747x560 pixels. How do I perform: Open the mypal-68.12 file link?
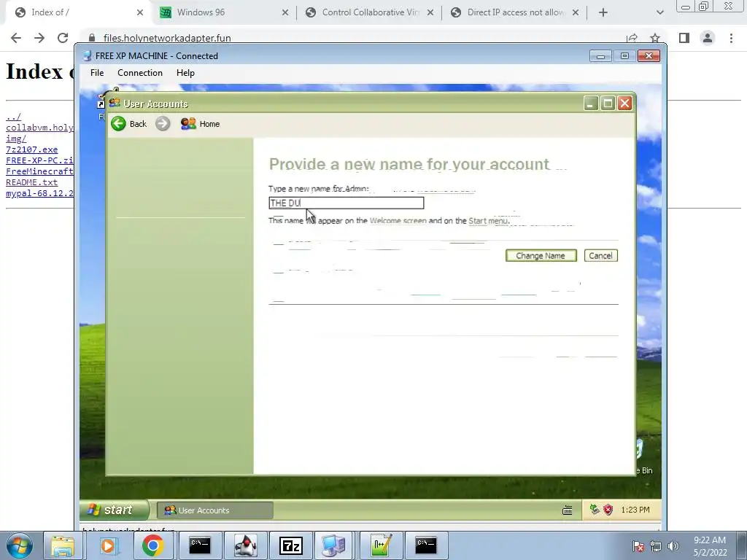click(x=39, y=193)
